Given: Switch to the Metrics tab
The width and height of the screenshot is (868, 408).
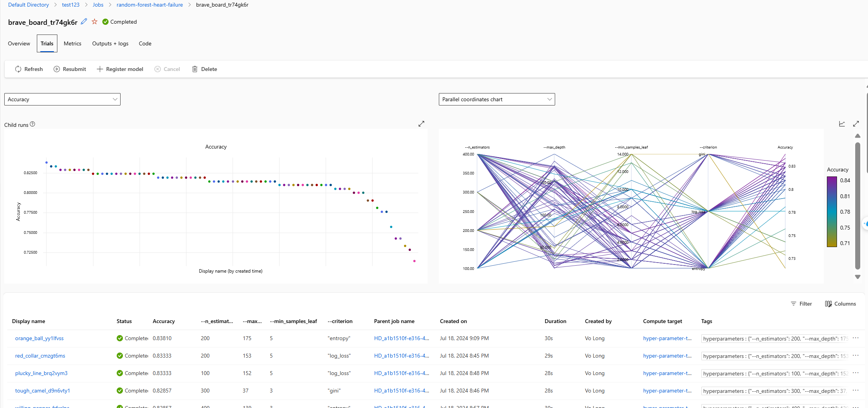Looking at the screenshot, I should [72, 43].
